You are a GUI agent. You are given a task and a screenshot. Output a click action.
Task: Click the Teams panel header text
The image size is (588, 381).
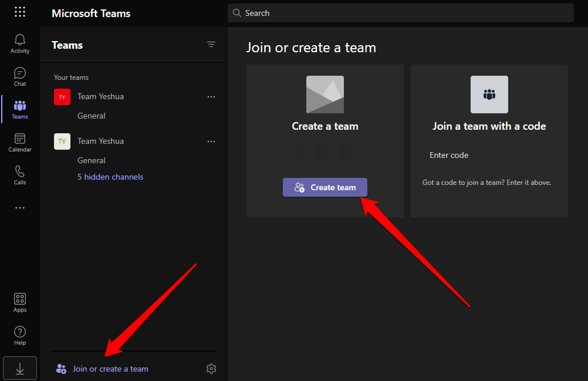[x=67, y=45]
